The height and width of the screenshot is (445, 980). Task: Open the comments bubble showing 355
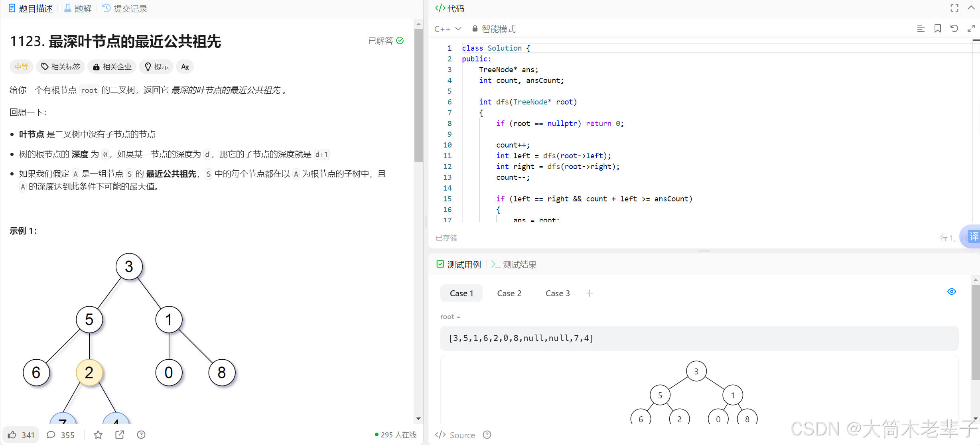(61, 435)
